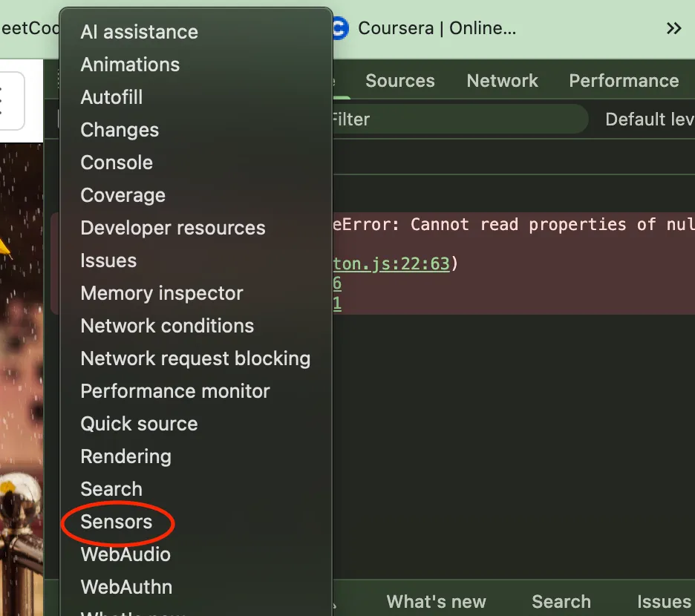
Task: Open the Rendering panel entry
Action: pos(125,456)
